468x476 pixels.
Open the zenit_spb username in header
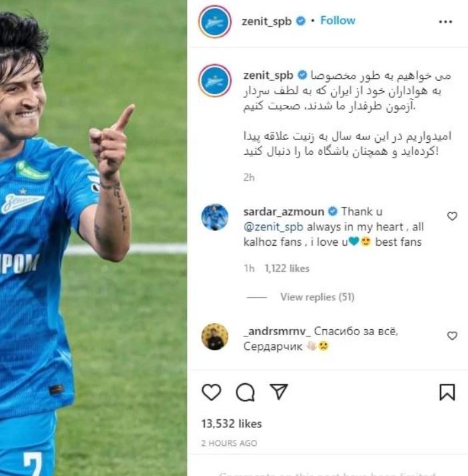266,21
